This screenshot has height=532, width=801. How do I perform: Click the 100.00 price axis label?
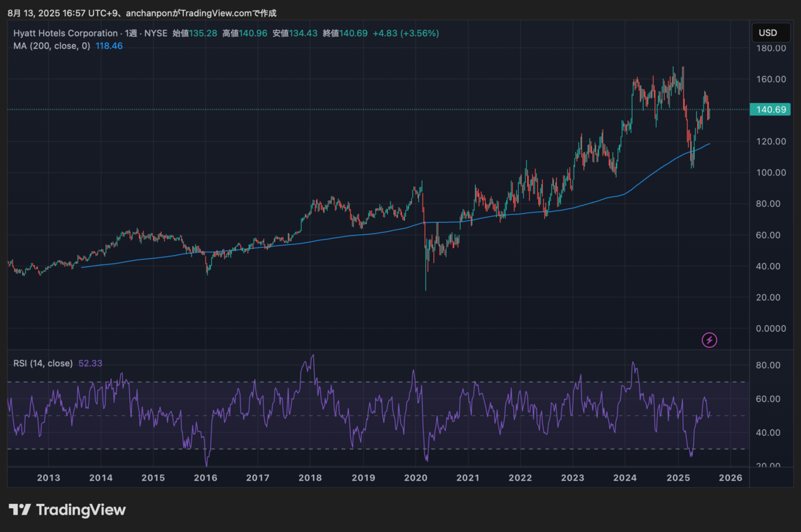770,173
